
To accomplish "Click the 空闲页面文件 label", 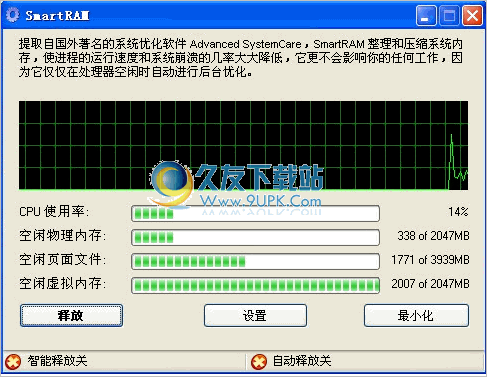I will tap(62, 260).
